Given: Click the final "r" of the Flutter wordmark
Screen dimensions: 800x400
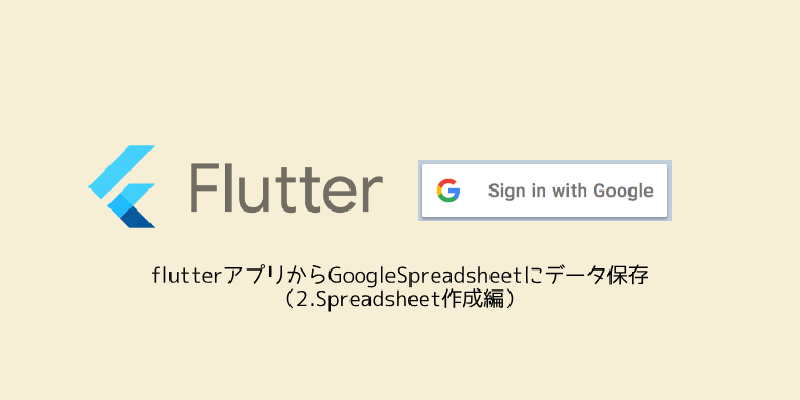Looking at the screenshot, I should point(371,194).
